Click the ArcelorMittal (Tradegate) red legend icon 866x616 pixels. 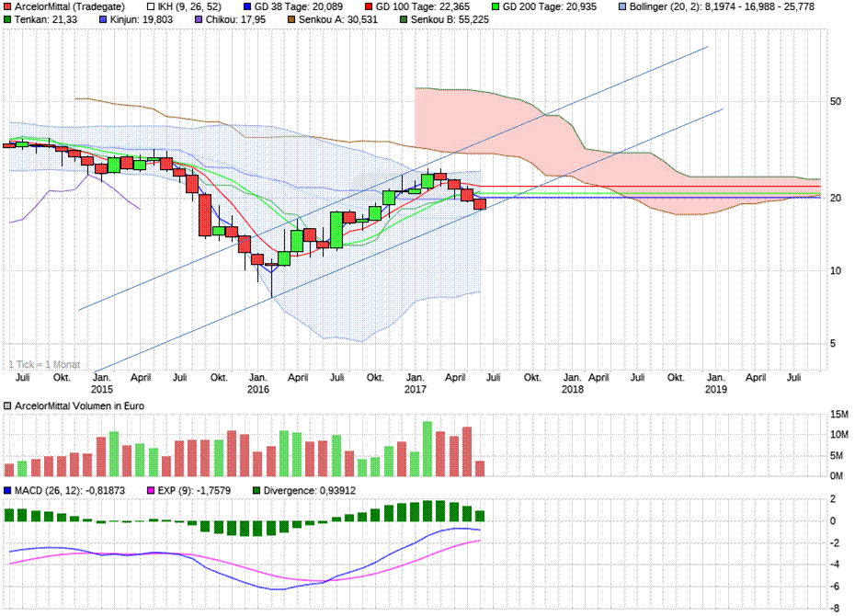click(8, 6)
